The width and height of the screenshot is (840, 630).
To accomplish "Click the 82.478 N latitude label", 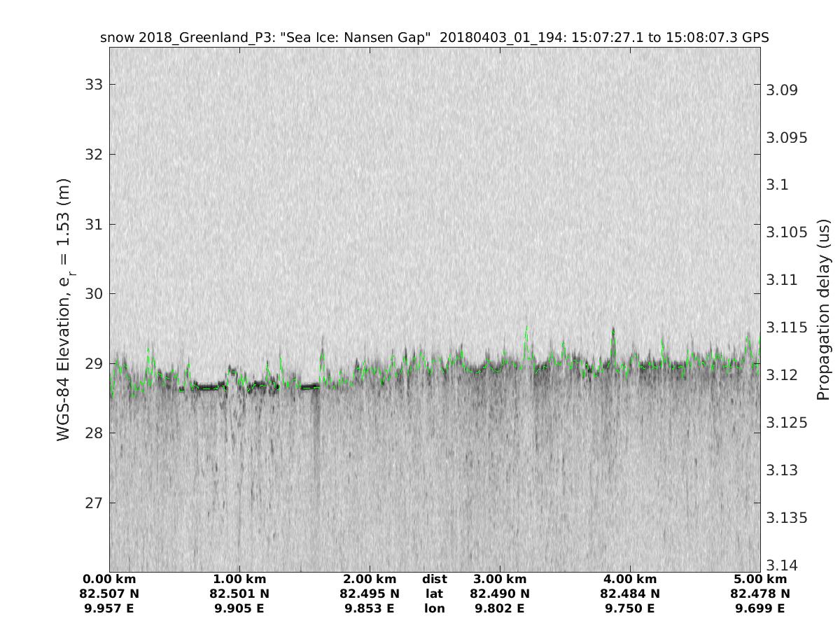I will click(x=760, y=594).
